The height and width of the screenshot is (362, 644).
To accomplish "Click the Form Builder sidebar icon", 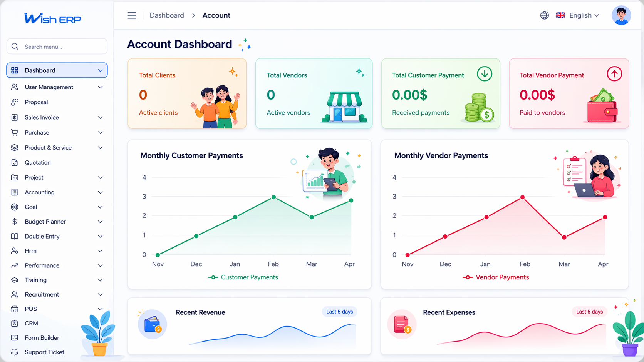I will [15, 338].
